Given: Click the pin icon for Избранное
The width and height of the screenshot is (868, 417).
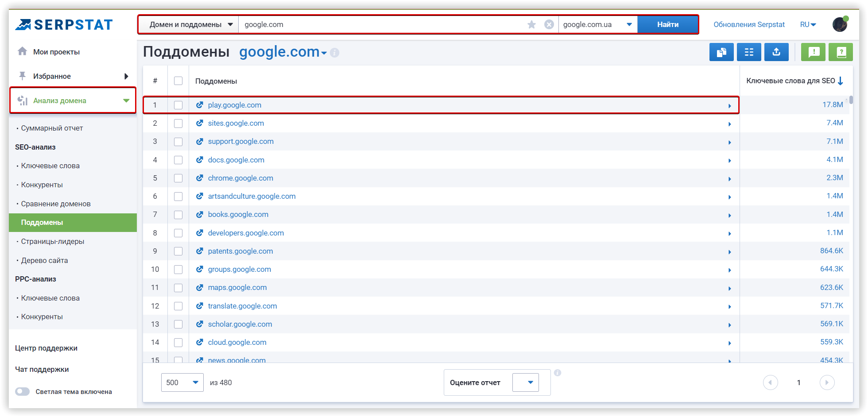Looking at the screenshot, I should click(x=22, y=76).
